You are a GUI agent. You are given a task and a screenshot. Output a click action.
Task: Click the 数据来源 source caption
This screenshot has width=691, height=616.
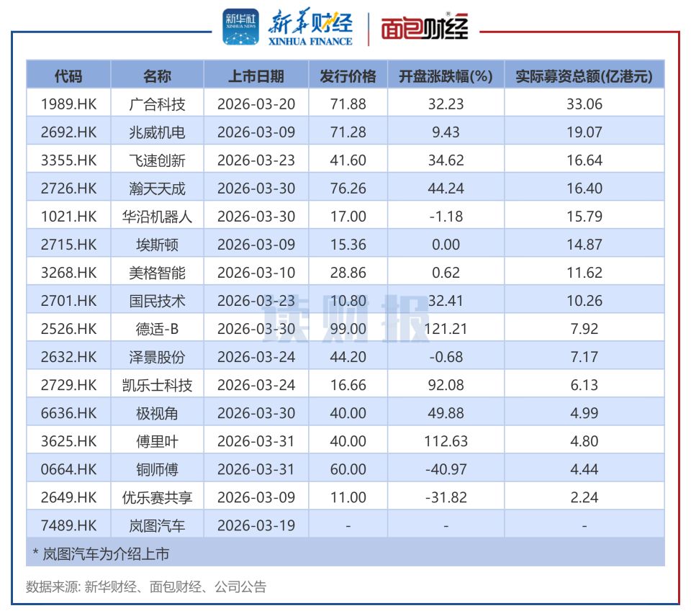click(146, 587)
